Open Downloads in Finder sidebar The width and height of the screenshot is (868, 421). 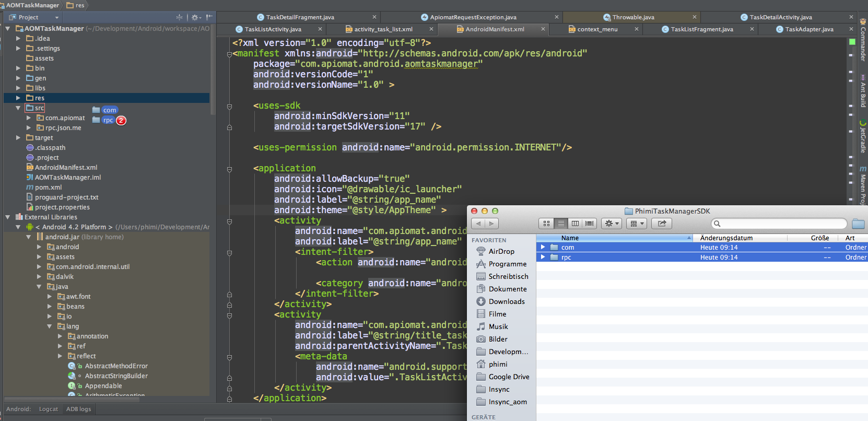[x=500, y=301]
